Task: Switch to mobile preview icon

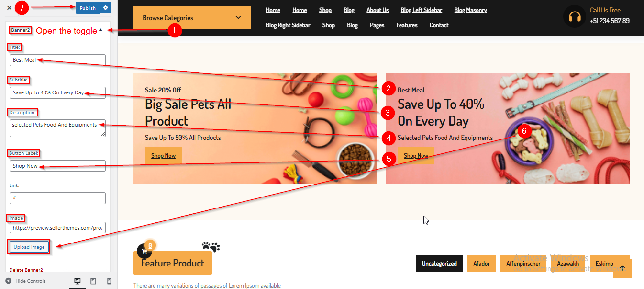Action: point(109,281)
